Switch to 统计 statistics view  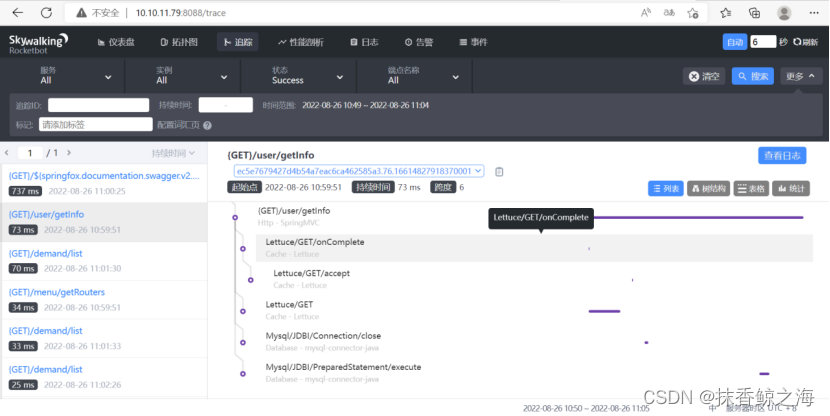pyautogui.click(x=791, y=188)
